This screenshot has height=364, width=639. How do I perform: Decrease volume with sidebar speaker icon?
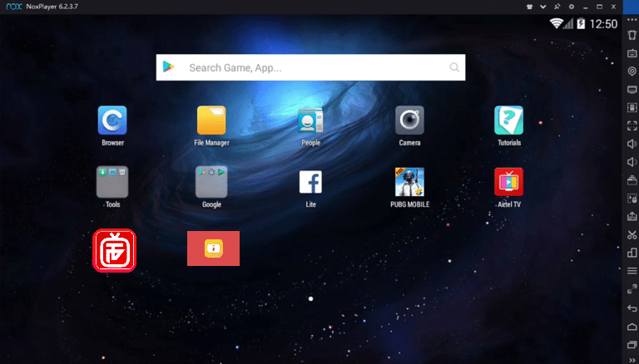[632, 162]
